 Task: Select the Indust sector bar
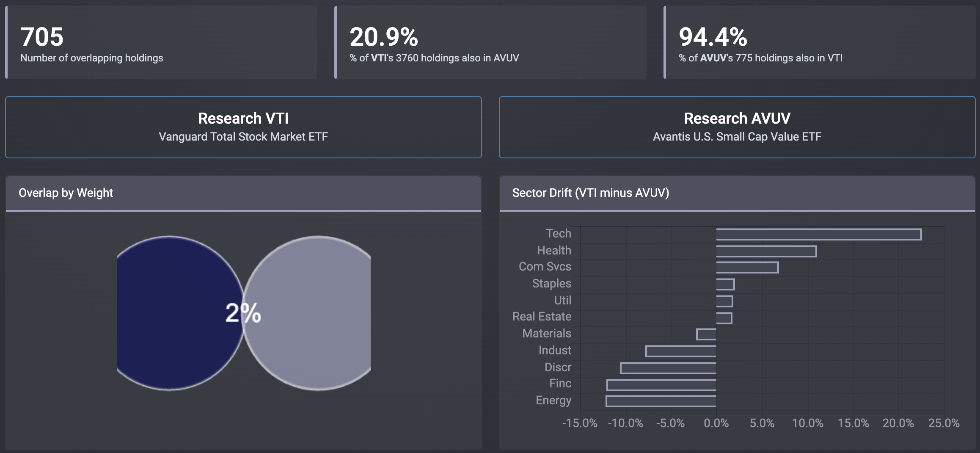(681, 351)
